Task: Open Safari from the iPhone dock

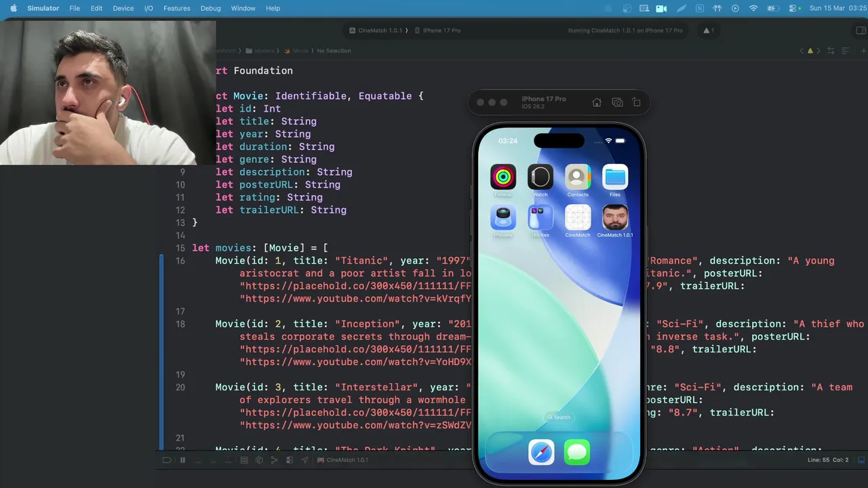Action: coord(541,452)
